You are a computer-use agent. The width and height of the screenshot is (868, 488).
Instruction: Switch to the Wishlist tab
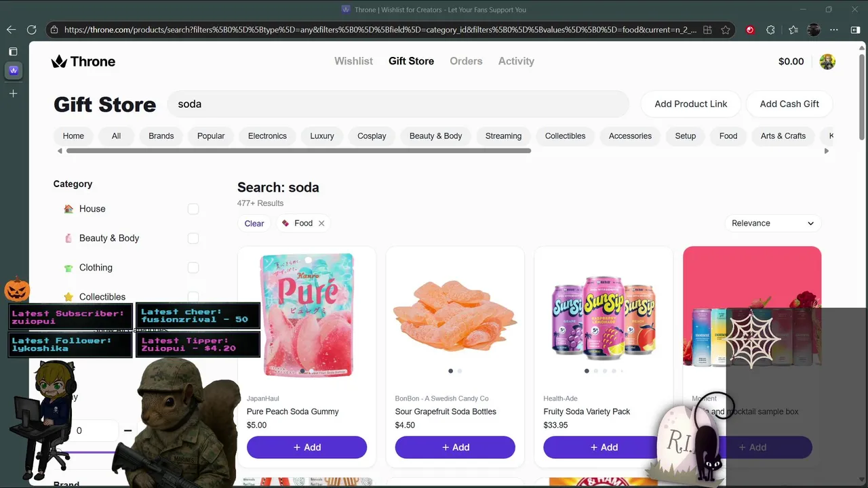click(x=353, y=61)
